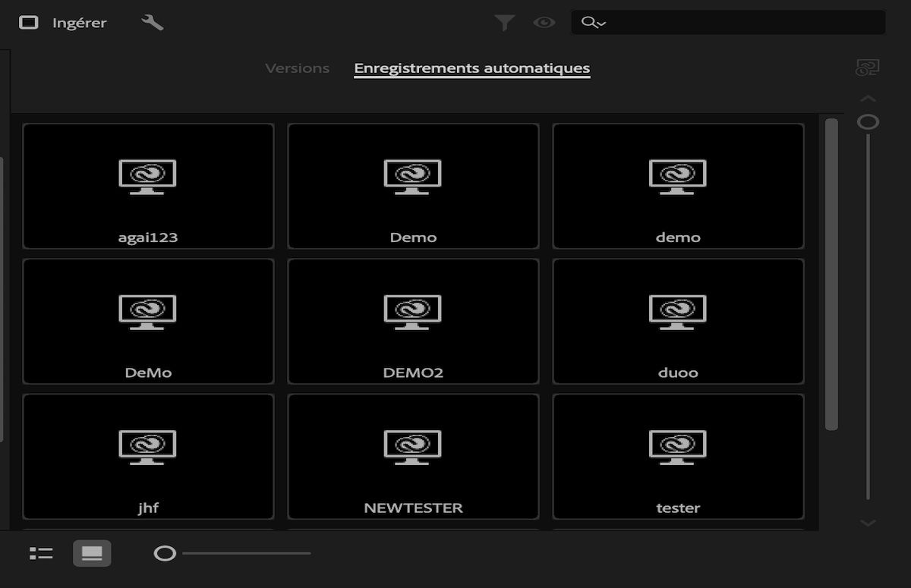Toggle the eye visibility filter icon

point(544,23)
